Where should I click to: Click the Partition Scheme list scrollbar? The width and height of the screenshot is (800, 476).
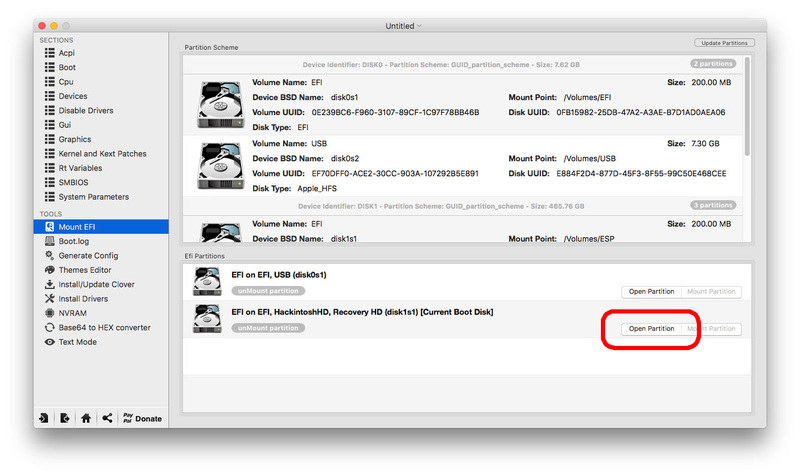click(747, 106)
